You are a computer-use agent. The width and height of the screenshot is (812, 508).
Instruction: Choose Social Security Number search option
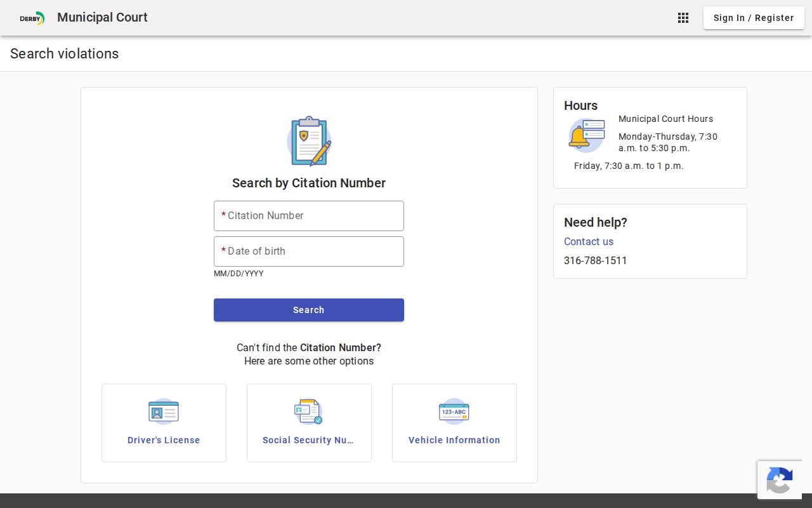coord(309,423)
